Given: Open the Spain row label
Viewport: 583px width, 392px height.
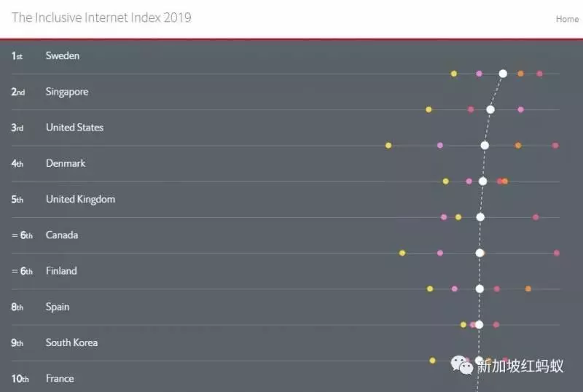Looking at the screenshot, I should 58,307.
